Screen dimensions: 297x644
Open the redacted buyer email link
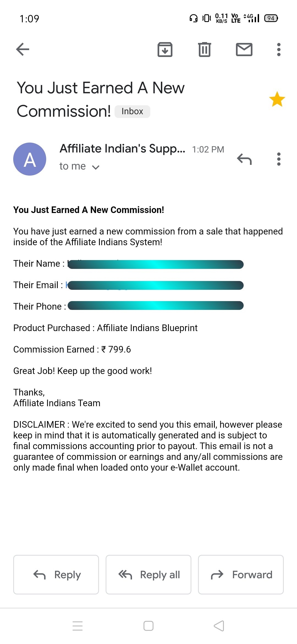[x=155, y=285]
